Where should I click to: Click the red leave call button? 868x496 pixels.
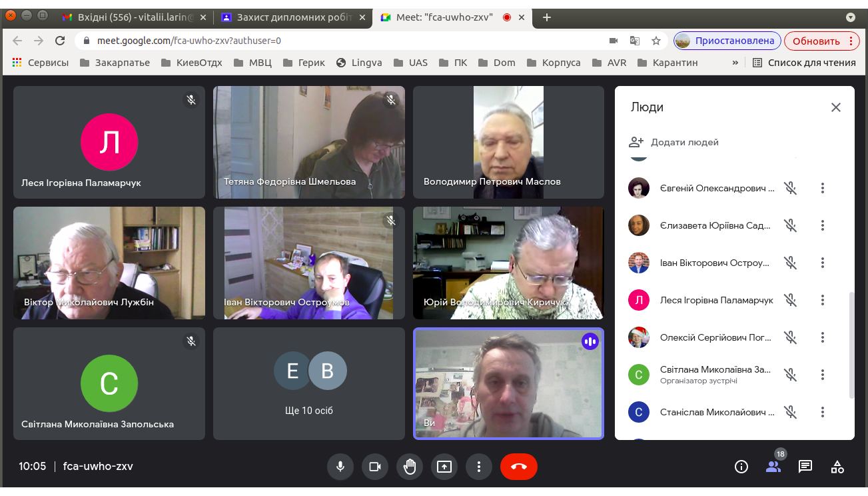[519, 467]
